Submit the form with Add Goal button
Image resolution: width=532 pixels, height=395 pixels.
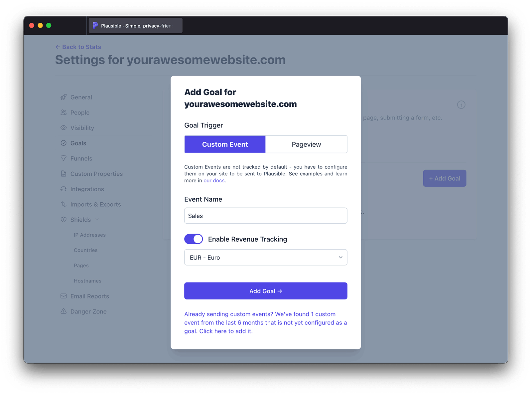click(x=266, y=291)
